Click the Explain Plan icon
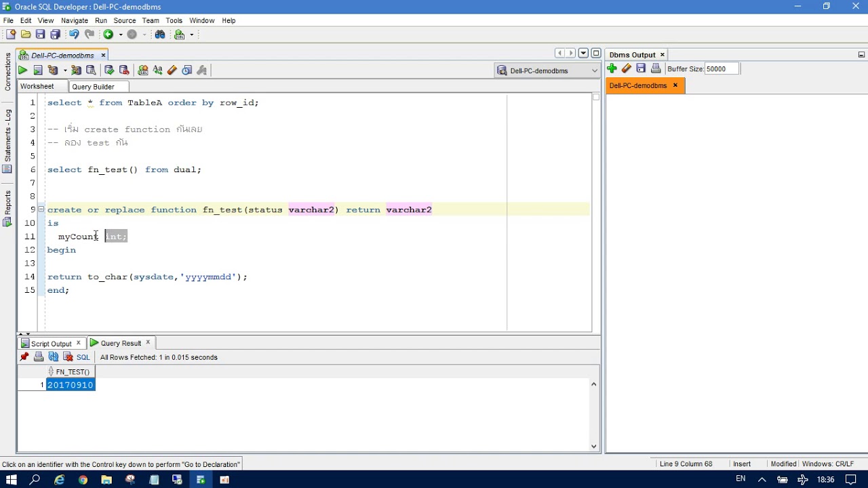The image size is (868, 488). [53, 70]
